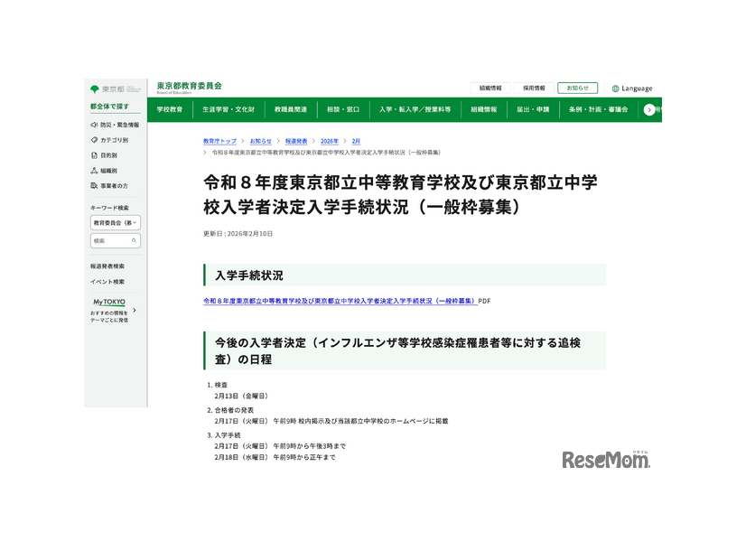Viewport: 746px width, 560px height.
Task: Open the 採用情報 page
Action: point(534,88)
